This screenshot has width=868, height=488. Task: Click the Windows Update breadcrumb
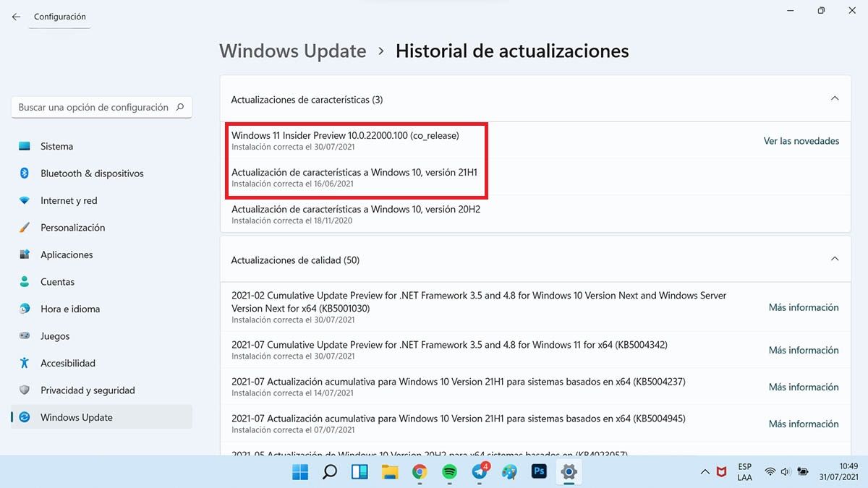coord(293,51)
